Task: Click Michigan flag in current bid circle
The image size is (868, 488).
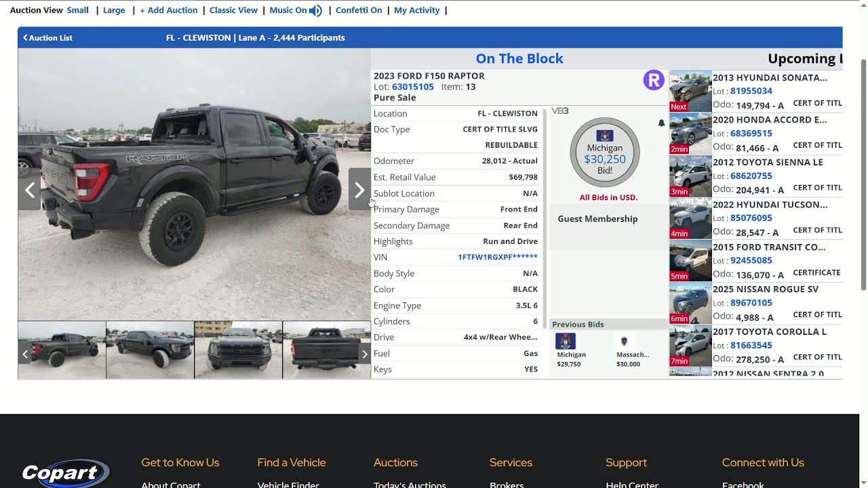Action: (x=605, y=136)
